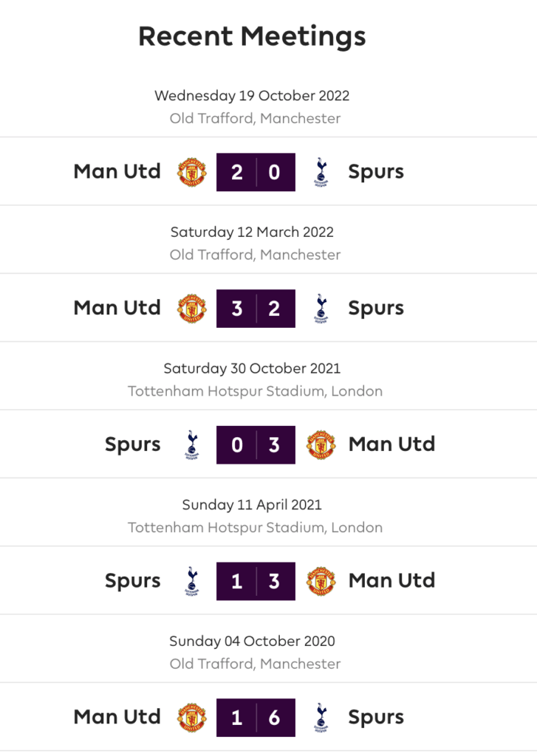Select Spurs team name in 12 March 2022 match

(x=376, y=309)
